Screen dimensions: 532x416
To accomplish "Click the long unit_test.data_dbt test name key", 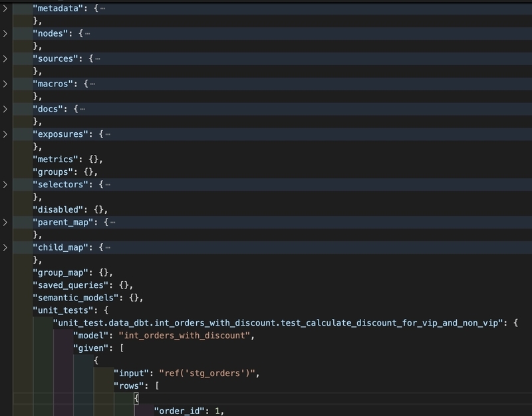I will coord(281,323).
